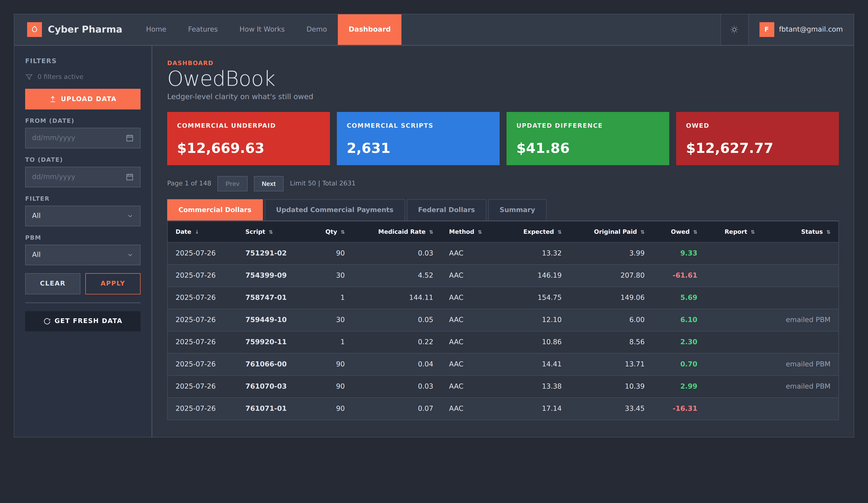Go to the Home nav item
The height and width of the screenshot is (503, 868).
[x=156, y=30]
